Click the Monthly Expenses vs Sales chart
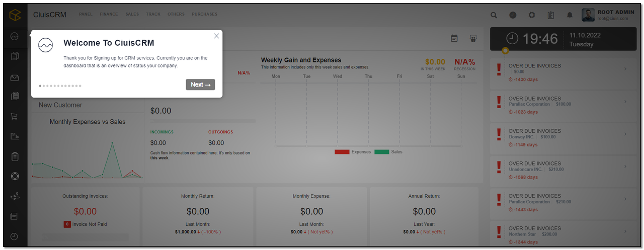 [88, 160]
